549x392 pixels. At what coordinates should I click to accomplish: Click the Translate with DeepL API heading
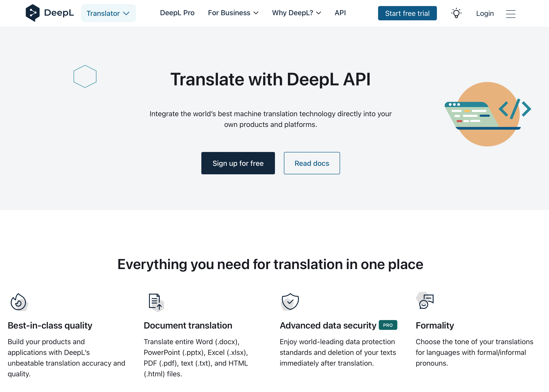[x=270, y=79]
